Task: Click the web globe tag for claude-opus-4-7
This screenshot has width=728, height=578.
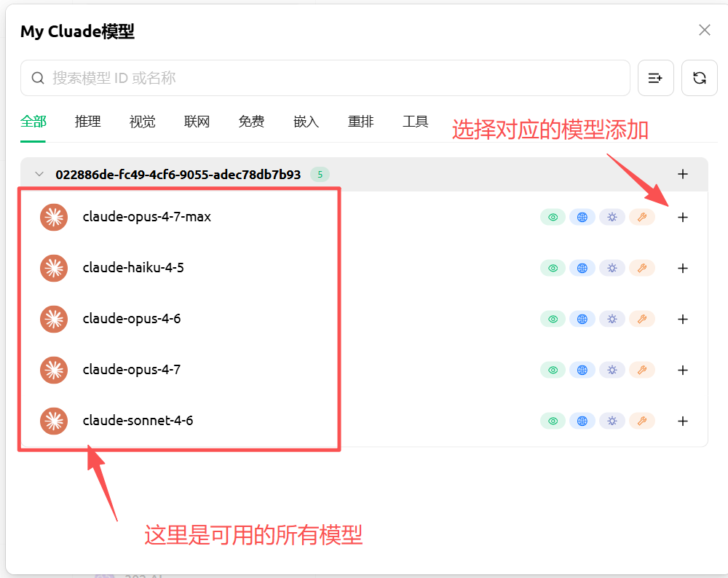Action: 582,371
